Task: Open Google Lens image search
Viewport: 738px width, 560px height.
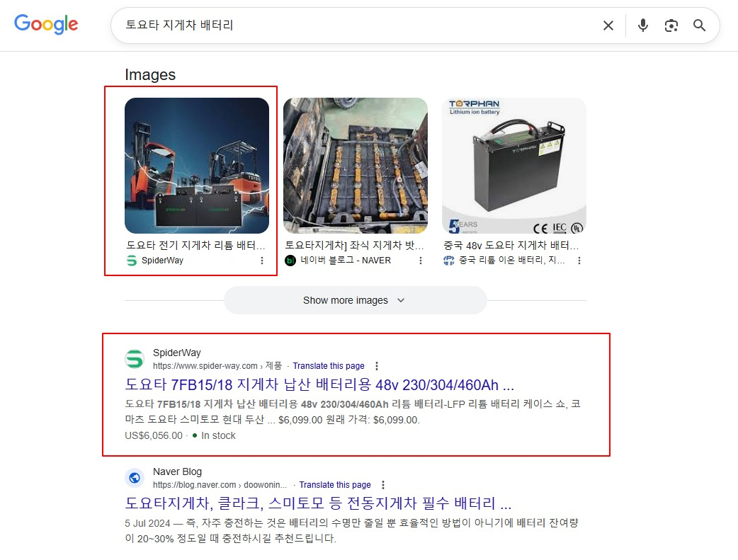Action: click(671, 25)
